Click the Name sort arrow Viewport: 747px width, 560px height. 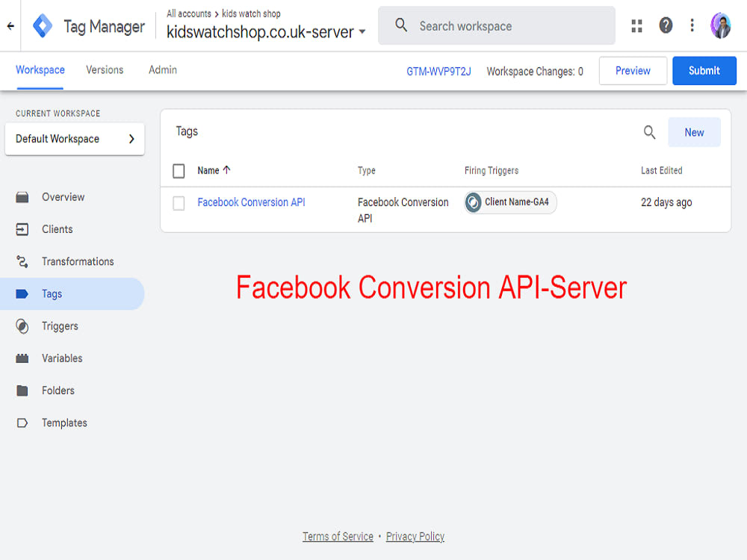click(227, 170)
